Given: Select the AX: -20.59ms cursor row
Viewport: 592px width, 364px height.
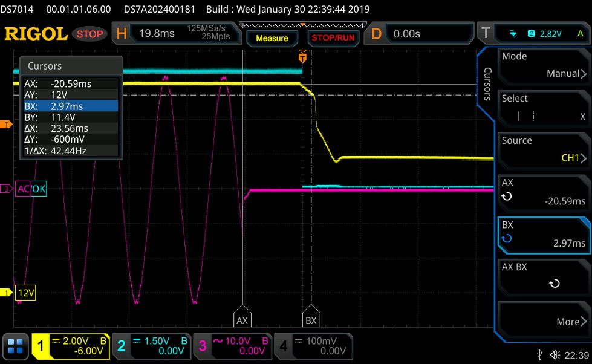Looking at the screenshot, I should click(x=71, y=84).
